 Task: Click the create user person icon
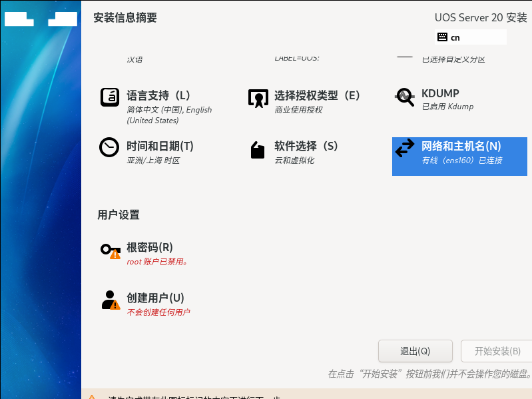pyautogui.click(x=111, y=300)
